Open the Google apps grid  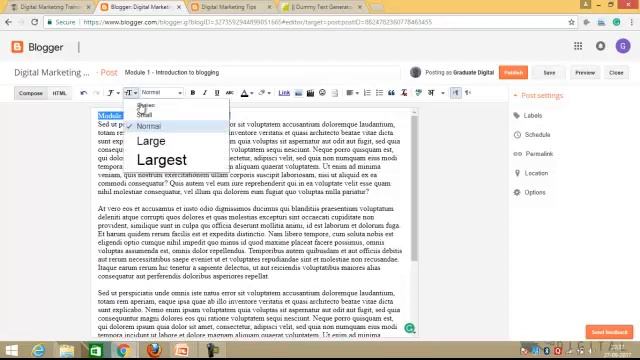pos(578,46)
